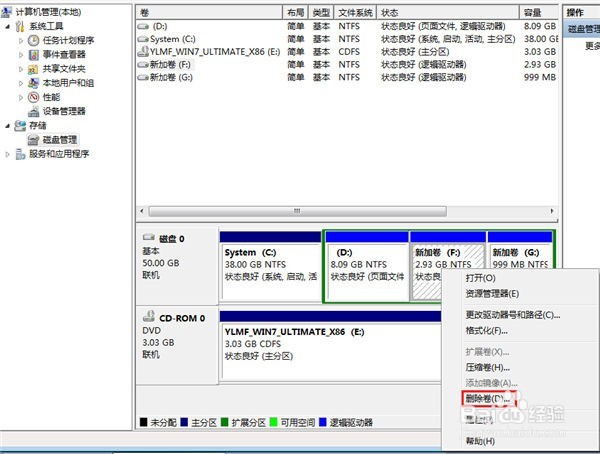
Task: Open Shared Folders icon
Action: (x=34, y=69)
